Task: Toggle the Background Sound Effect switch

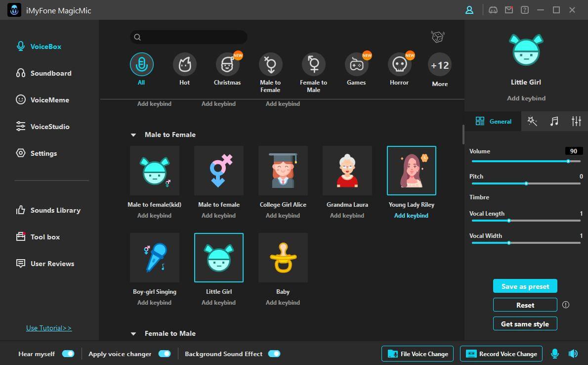Action: pos(274,354)
